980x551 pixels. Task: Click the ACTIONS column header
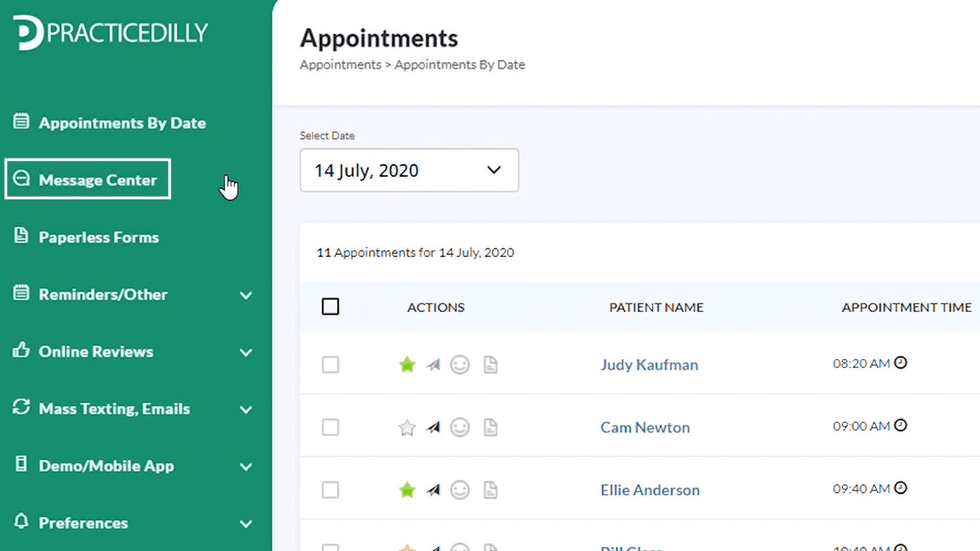point(436,307)
